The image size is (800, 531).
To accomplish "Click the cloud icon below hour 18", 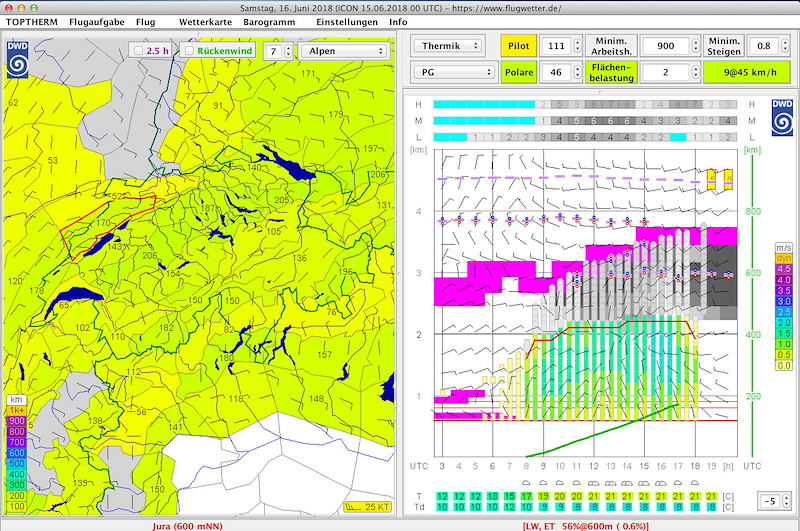I will click(694, 483).
